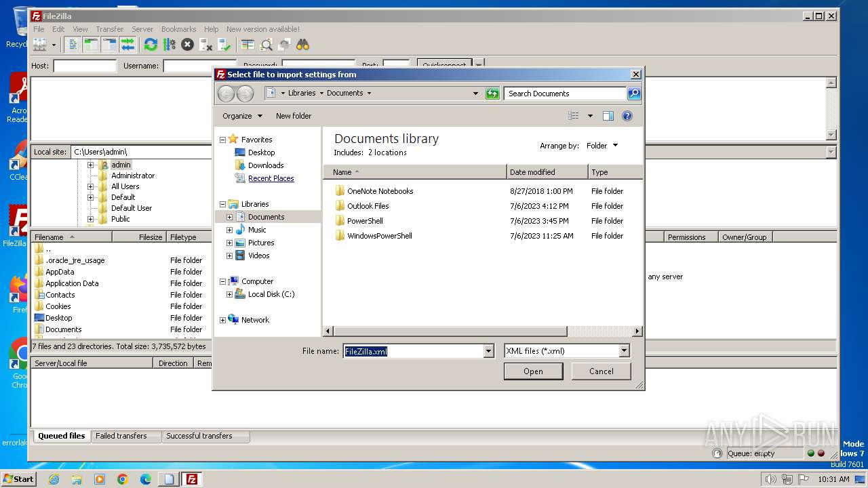Viewport: 868px width, 488px height.
Task: Collapse the Libraries group
Action: point(222,204)
